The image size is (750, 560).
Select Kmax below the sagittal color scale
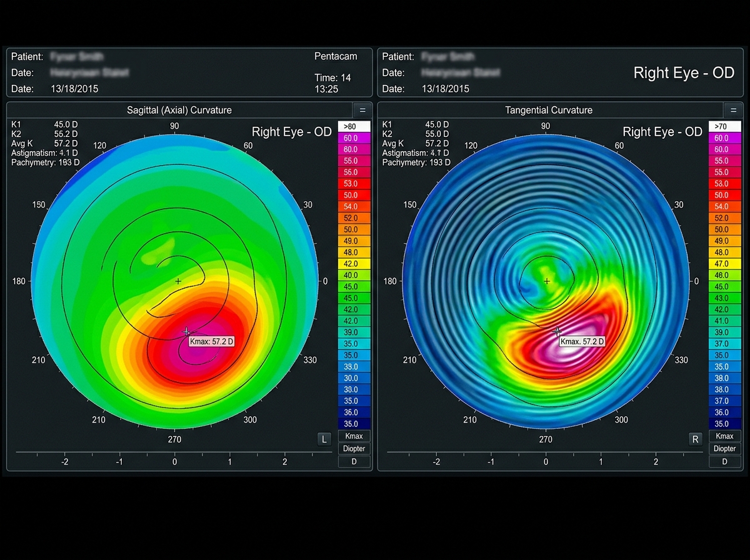(x=354, y=436)
